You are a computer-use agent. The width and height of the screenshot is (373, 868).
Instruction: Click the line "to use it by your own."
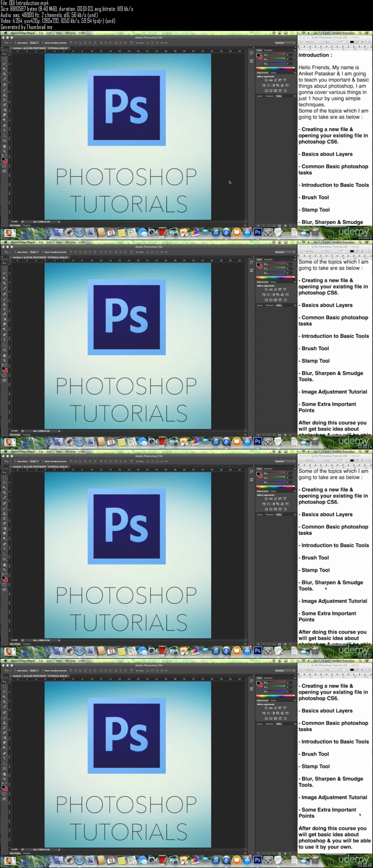(x=325, y=847)
